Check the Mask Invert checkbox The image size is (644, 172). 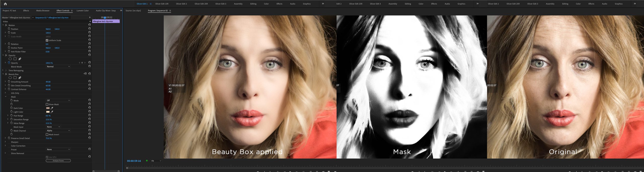tap(47, 135)
